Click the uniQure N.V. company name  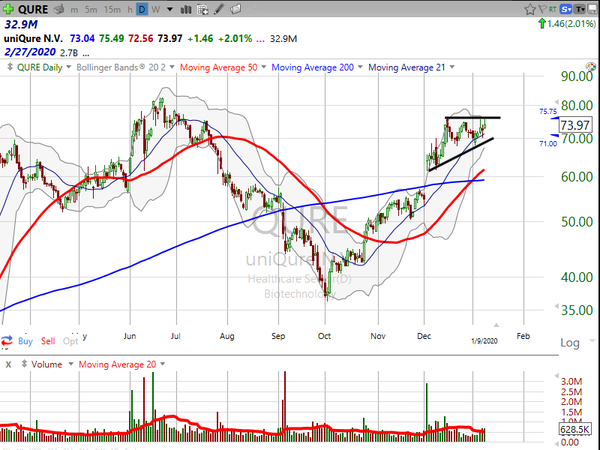(x=33, y=39)
